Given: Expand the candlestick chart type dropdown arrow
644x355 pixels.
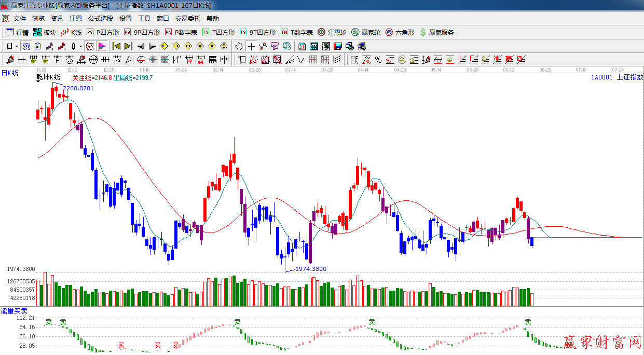Looking at the screenshot, I should click(x=80, y=46).
